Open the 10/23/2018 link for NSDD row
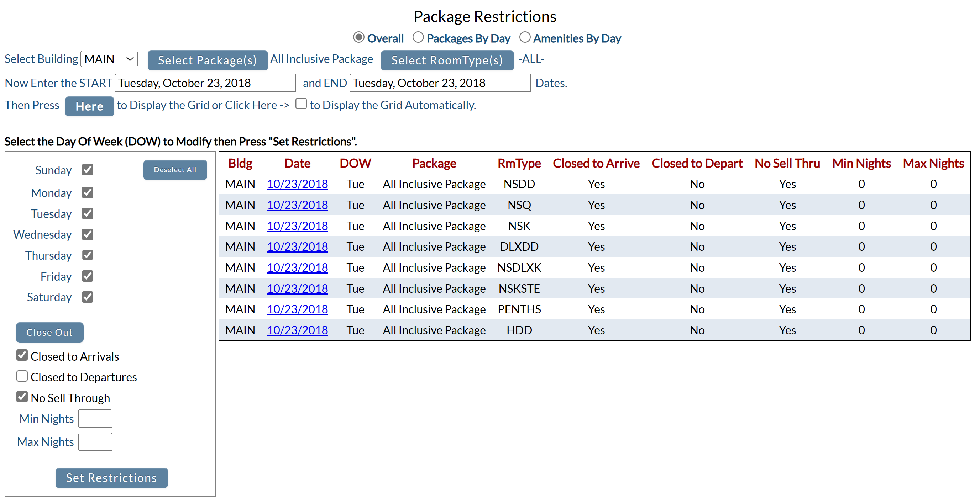The width and height of the screenshot is (980, 504). (297, 184)
